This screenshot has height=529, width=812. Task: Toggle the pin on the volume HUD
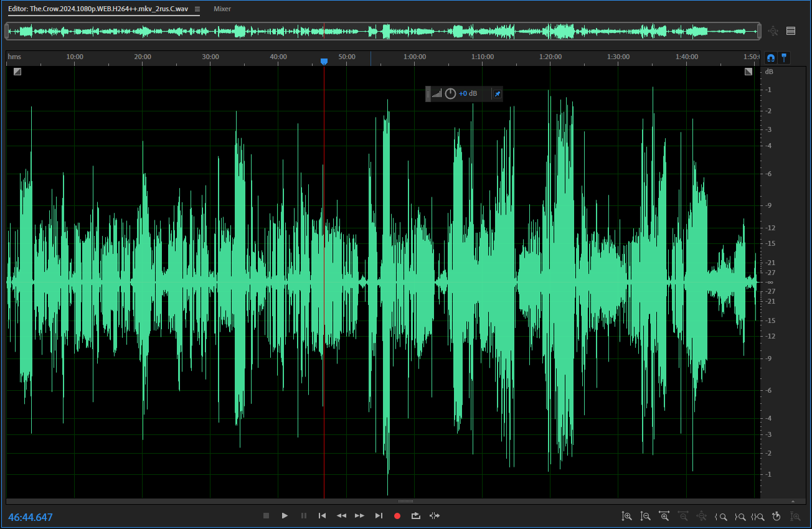point(497,94)
